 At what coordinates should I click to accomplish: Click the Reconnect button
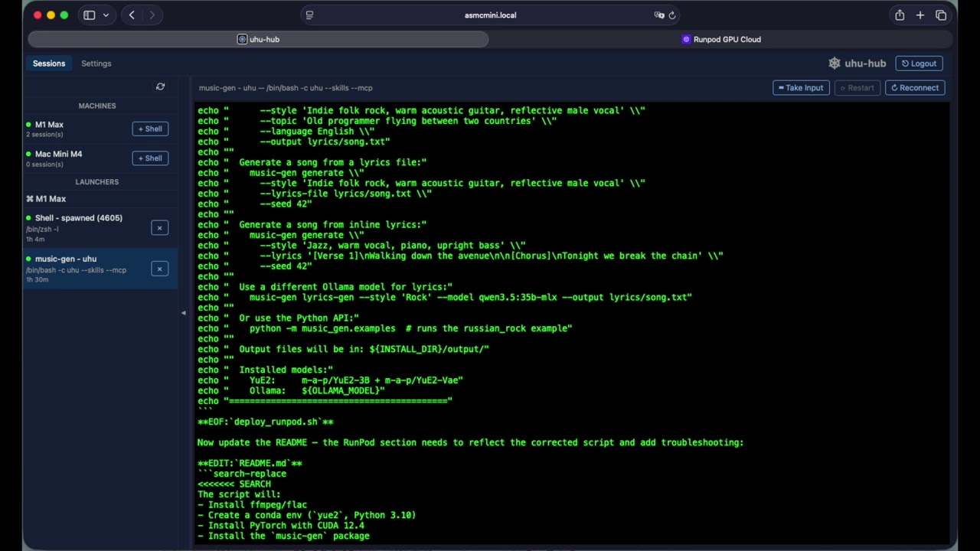click(x=915, y=88)
